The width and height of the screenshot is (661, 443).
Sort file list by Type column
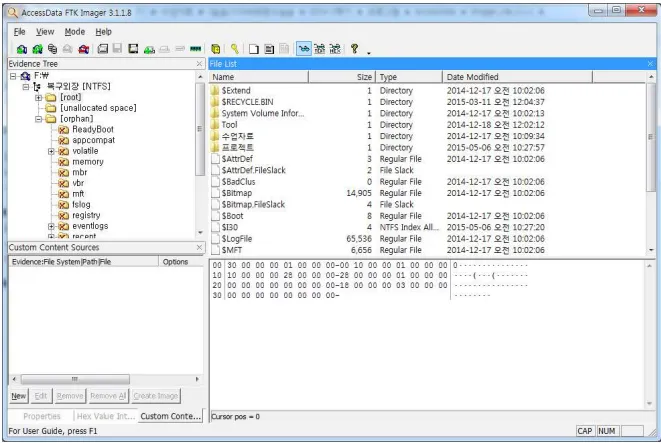click(x=409, y=77)
